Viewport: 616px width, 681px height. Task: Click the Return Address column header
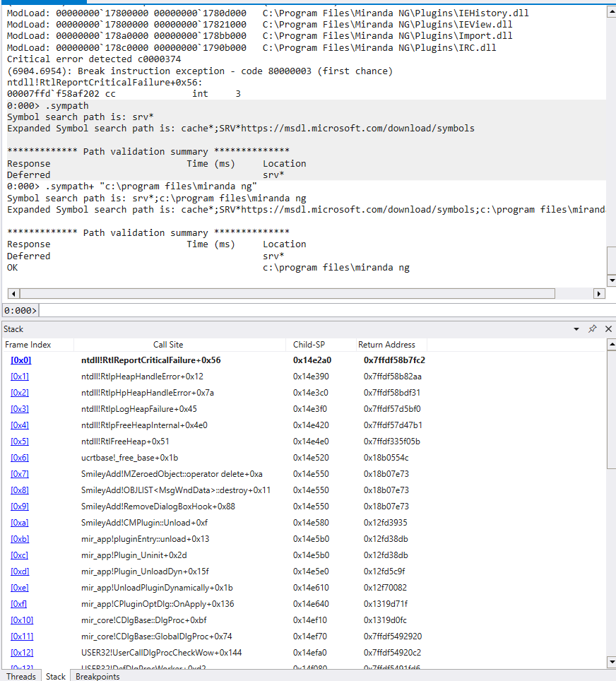(388, 345)
